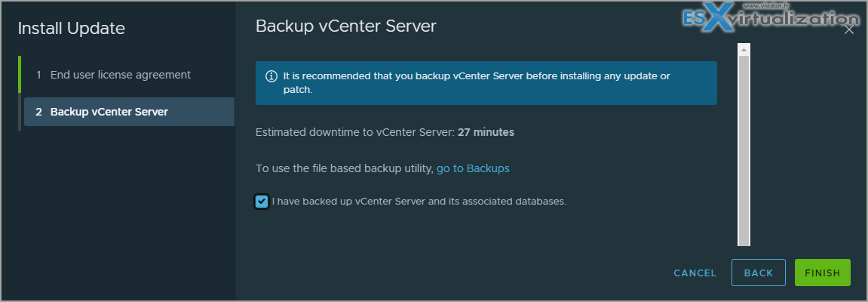Close the Install Update dialog with the X
This screenshot has width=868, height=302.
point(848,30)
